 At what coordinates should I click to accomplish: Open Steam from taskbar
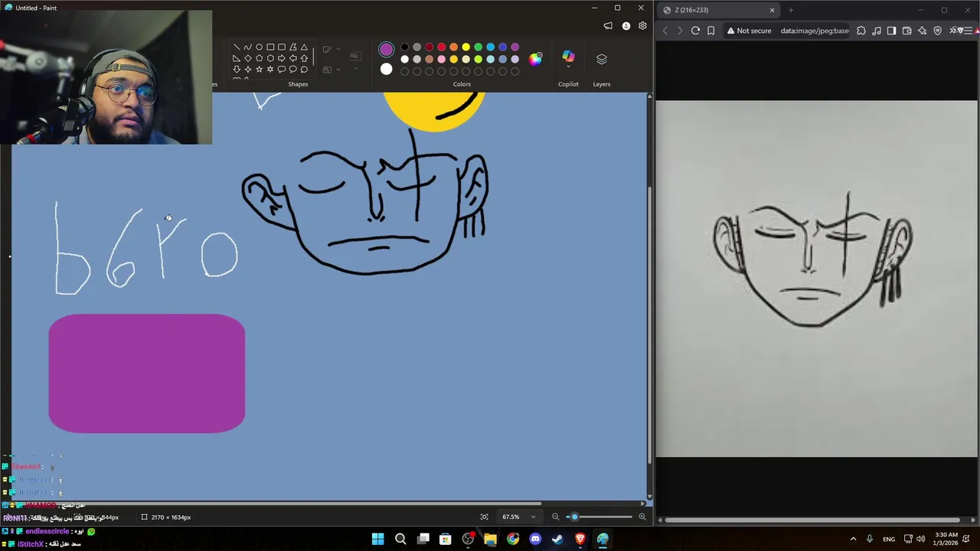point(557,539)
